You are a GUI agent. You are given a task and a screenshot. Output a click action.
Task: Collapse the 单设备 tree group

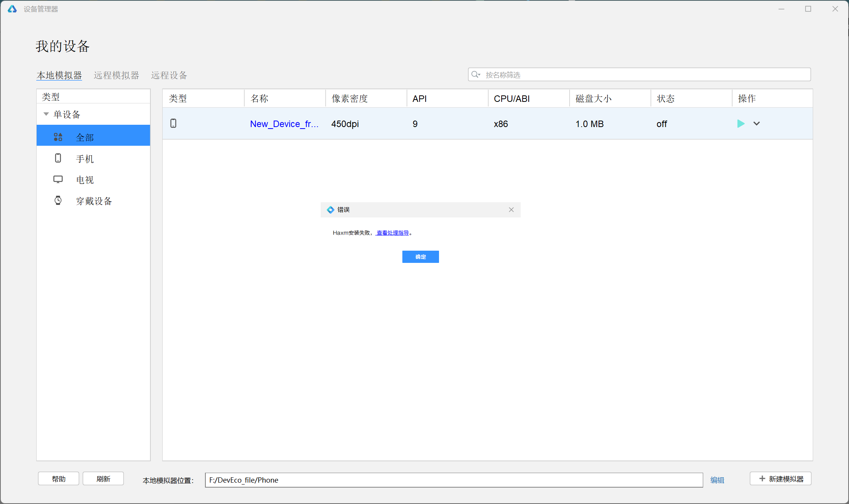[46, 114]
